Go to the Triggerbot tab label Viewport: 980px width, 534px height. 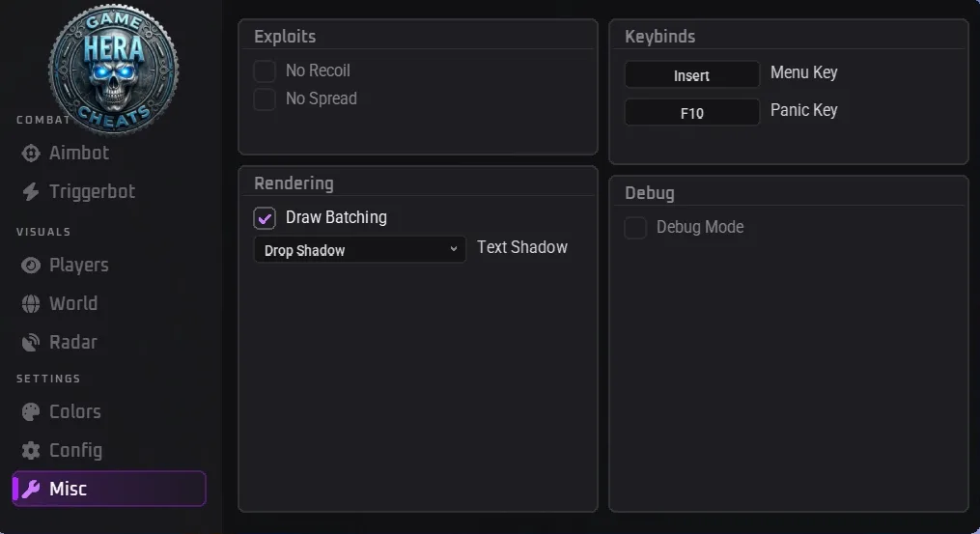[92, 191]
